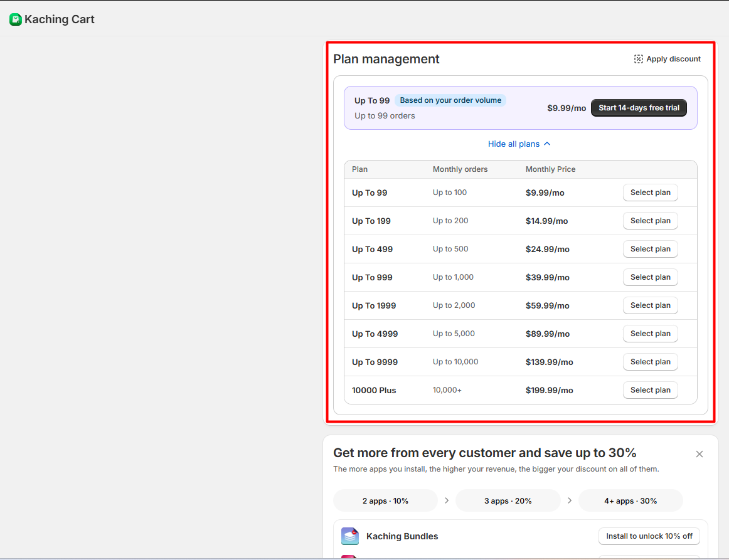729x560 pixels.
Task: Click the 2 apps · 10% tier pill
Action: [385, 500]
